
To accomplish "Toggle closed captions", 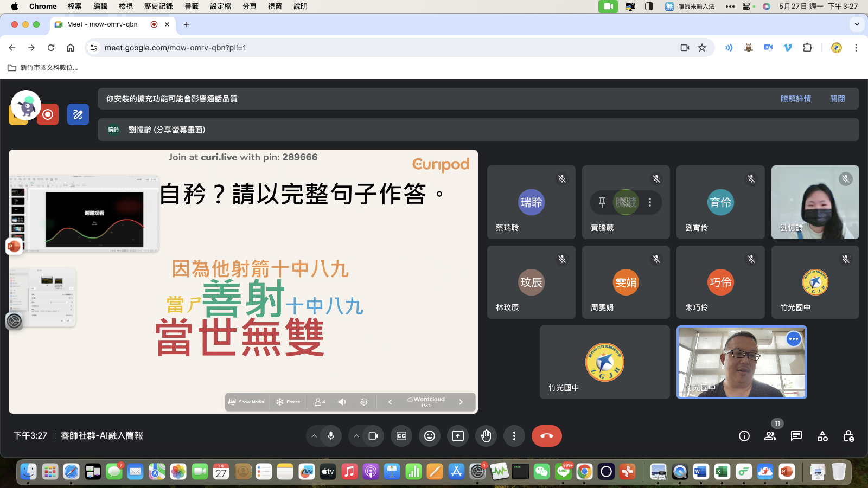I will pyautogui.click(x=401, y=436).
